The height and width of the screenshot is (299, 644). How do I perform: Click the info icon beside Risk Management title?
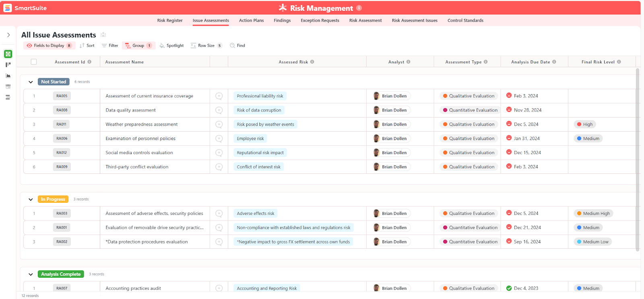click(x=359, y=8)
